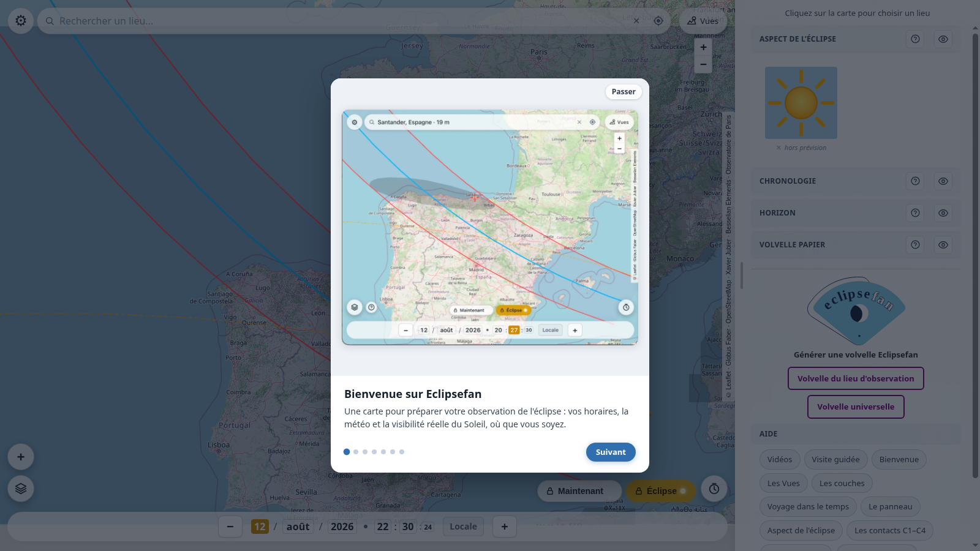Open the Aspect de l'éclipse help chip
The height and width of the screenshot is (551, 980).
801,531
